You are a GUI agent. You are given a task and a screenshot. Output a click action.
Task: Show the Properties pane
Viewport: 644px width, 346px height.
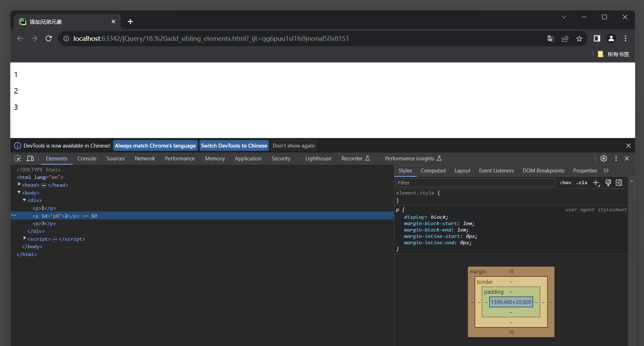coord(585,171)
